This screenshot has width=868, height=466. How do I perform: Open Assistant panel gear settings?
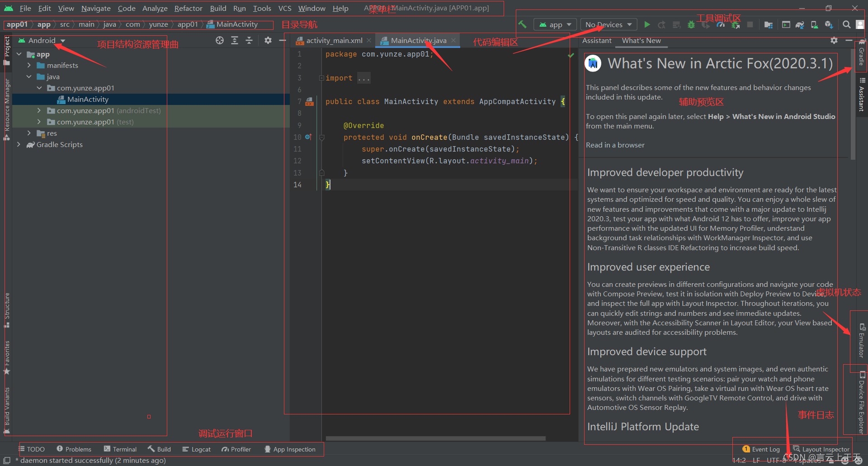pyautogui.click(x=834, y=40)
